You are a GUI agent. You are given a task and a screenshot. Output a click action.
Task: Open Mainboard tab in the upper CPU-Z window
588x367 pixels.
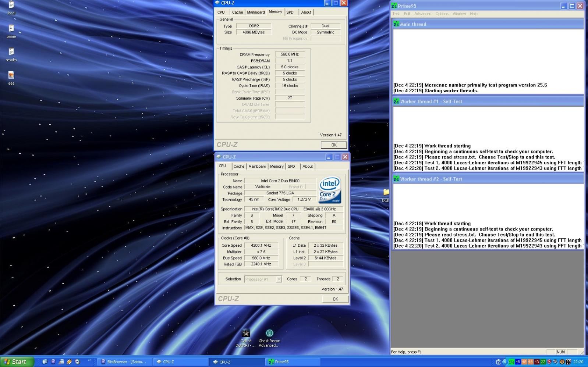click(256, 12)
